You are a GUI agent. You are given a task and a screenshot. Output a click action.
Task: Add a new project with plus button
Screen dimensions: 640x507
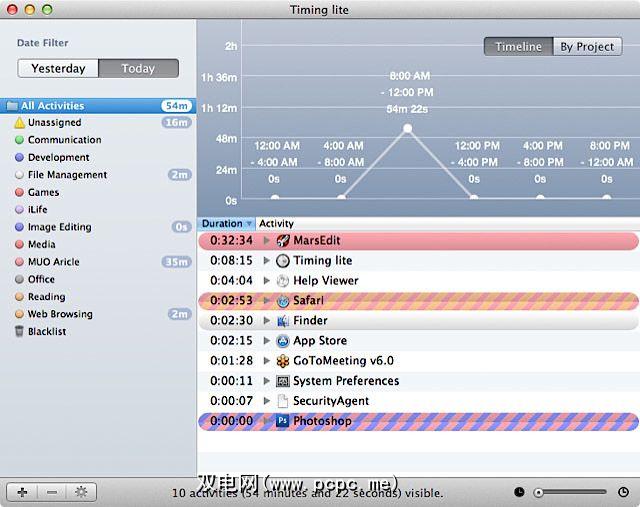(22, 492)
